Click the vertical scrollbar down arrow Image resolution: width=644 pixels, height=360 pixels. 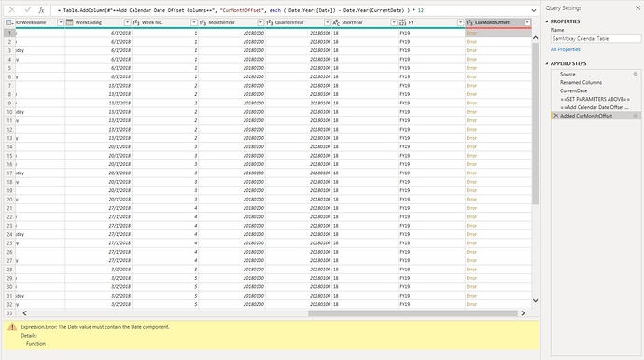pyautogui.click(x=535, y=301)
